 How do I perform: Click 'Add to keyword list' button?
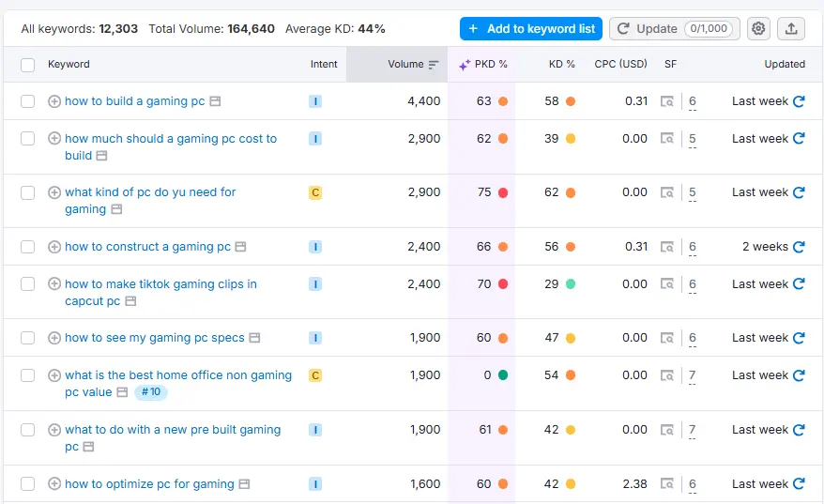(x=531, y=29)
